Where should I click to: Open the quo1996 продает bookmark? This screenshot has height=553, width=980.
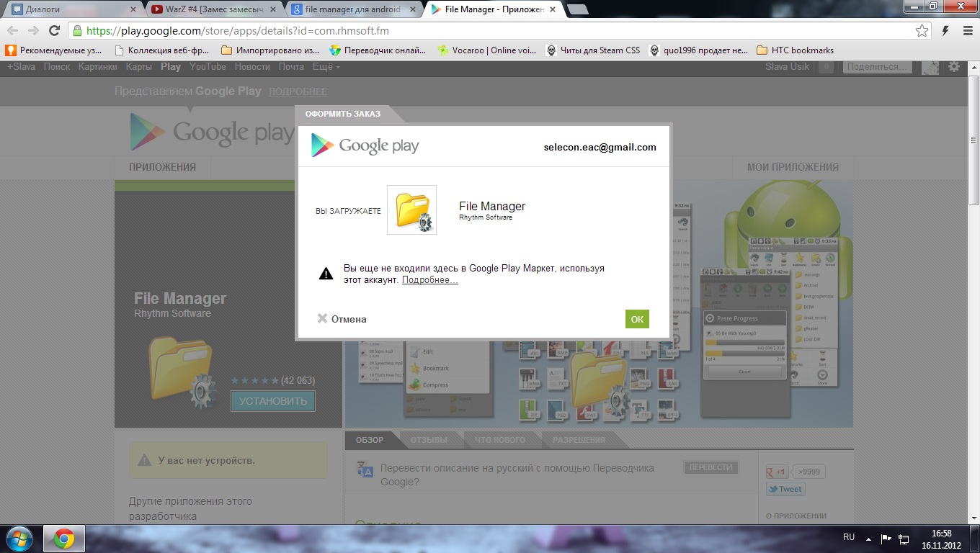(698, 50)
